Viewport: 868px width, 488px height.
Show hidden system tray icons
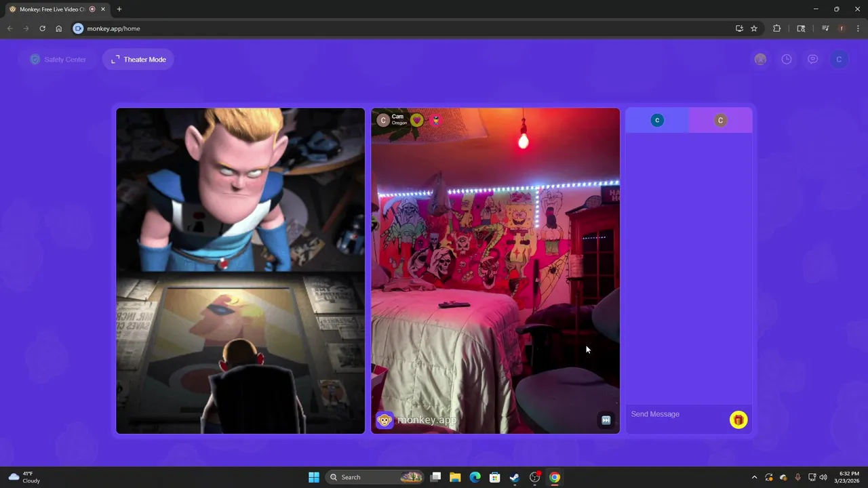(x=754, y=477)
